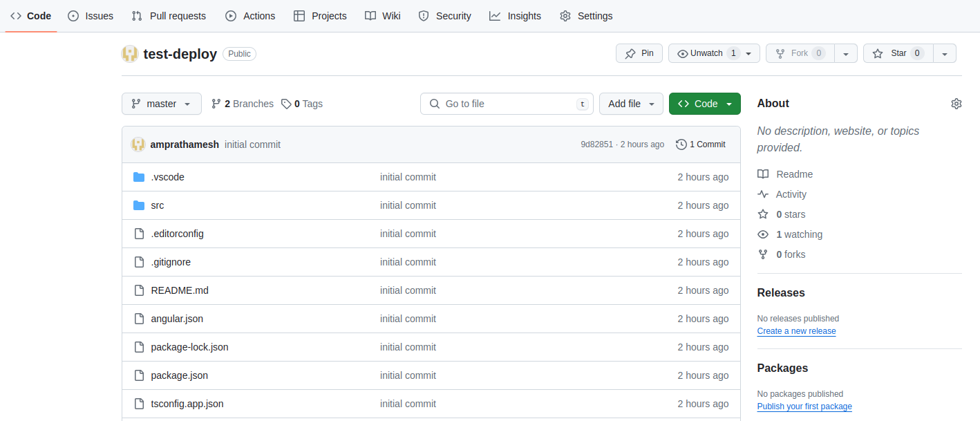Switch to the Pull requests tab
Image resolution: width=980 pixels, height=421 pixels.
168,15
